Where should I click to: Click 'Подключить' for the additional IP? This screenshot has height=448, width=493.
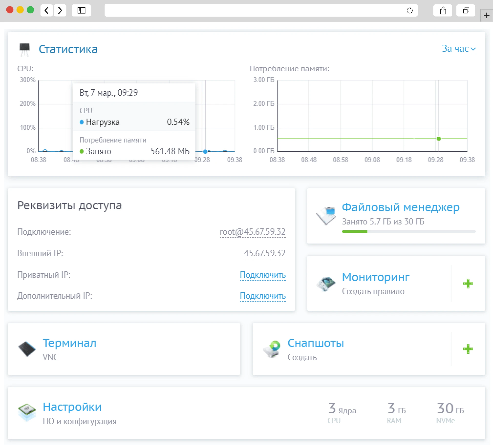pos(263,296)
